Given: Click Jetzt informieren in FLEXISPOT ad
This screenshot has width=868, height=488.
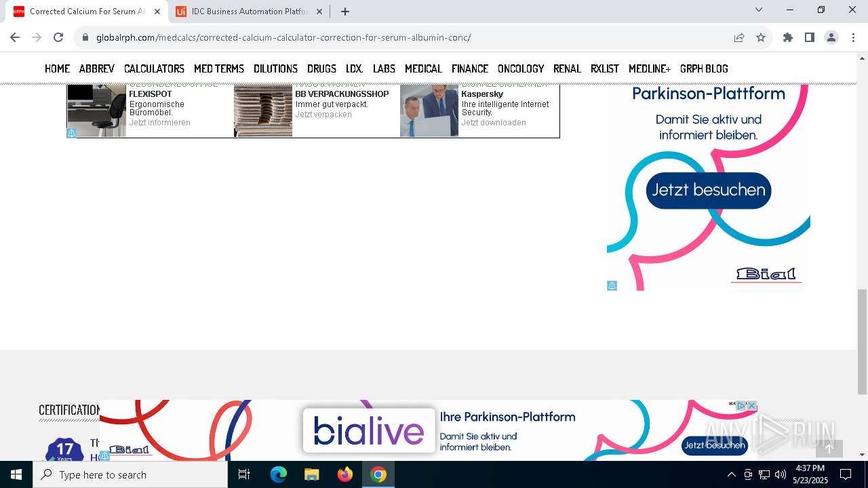Looking at the screenshot, I should click(x=160, y=123).
